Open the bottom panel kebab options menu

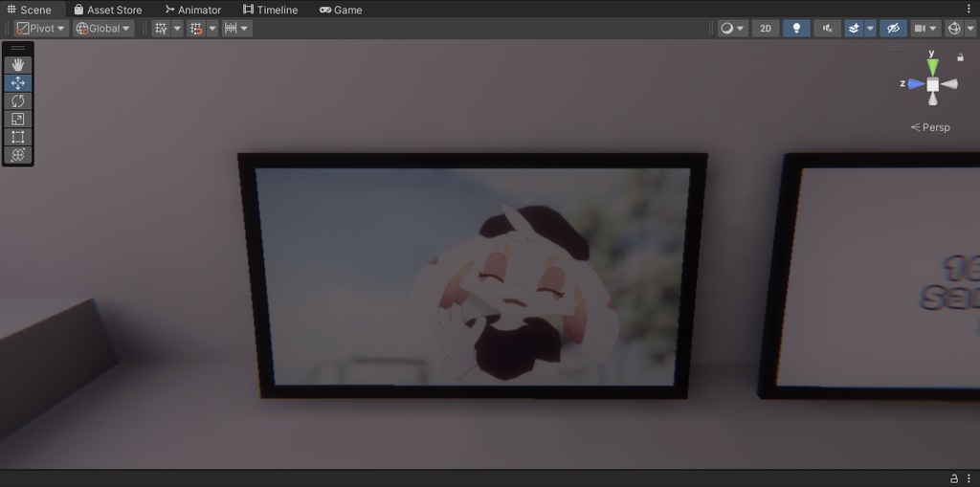coord(969,478)
